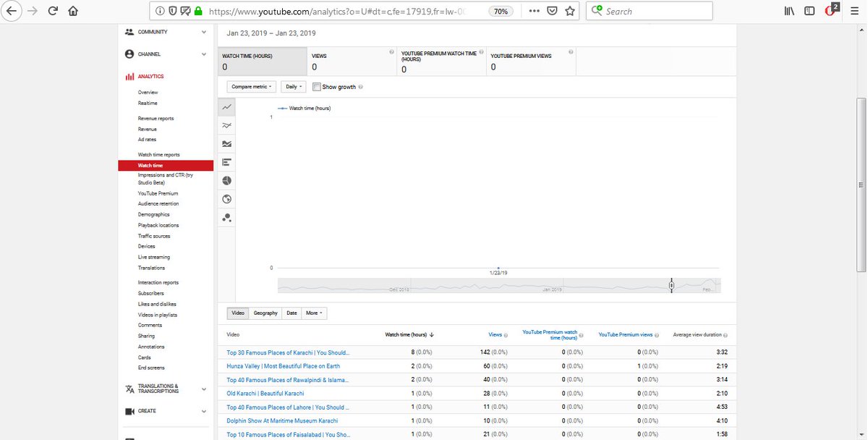Open the Devices report
This screenshot has height=440, width=868.
(147, 247)
